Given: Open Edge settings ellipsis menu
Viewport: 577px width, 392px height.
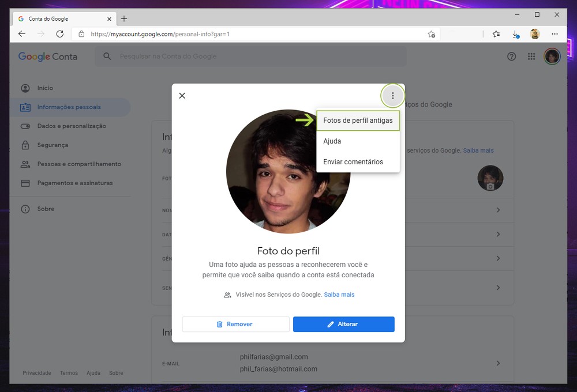Looking at the screenshot, I should point(554,34).
